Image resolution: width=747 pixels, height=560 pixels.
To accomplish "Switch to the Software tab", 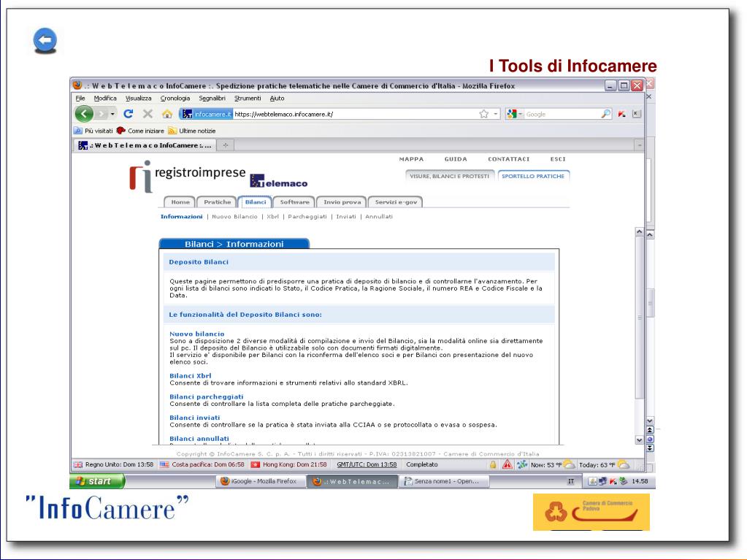I will (x=294, y=202).
